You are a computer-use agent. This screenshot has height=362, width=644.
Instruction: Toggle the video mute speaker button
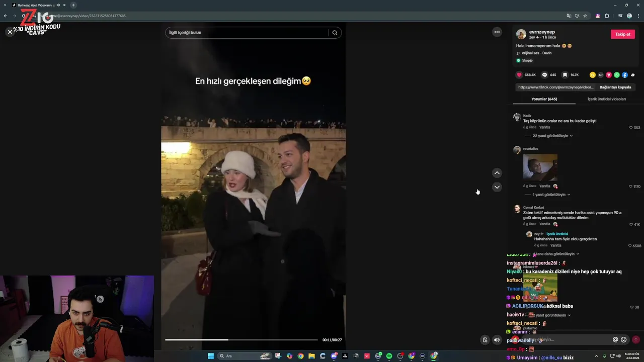tap(497, 340)
